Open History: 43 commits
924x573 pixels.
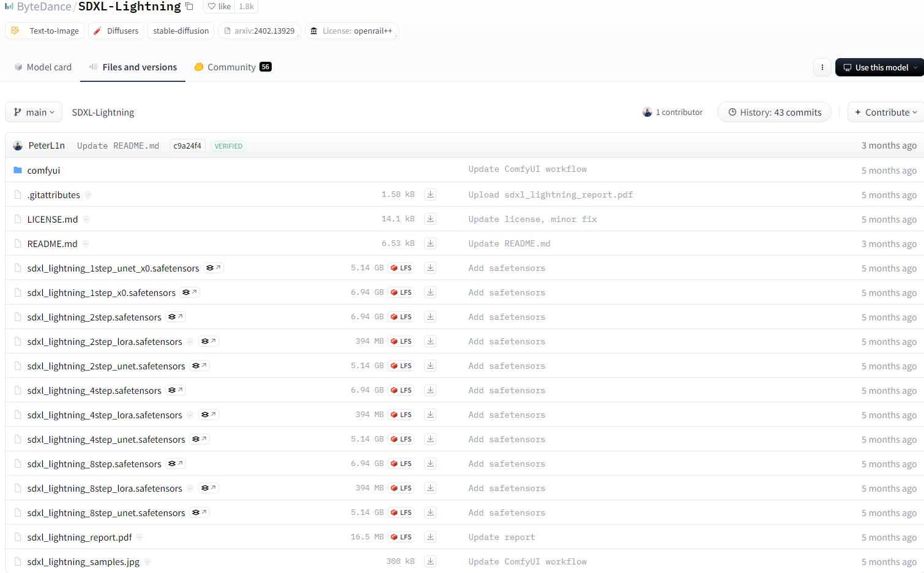(774, 113)
